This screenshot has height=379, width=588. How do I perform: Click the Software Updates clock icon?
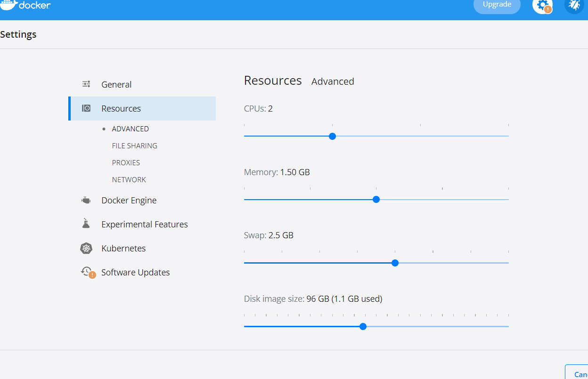pyautogui.click(x=87, y=272)
